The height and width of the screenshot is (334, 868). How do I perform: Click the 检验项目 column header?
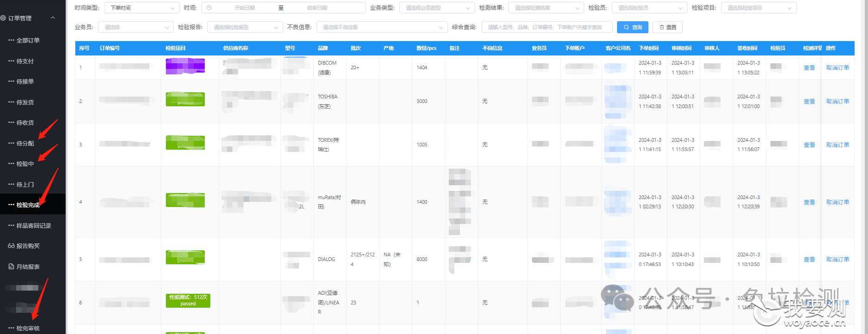coord(176,48)
